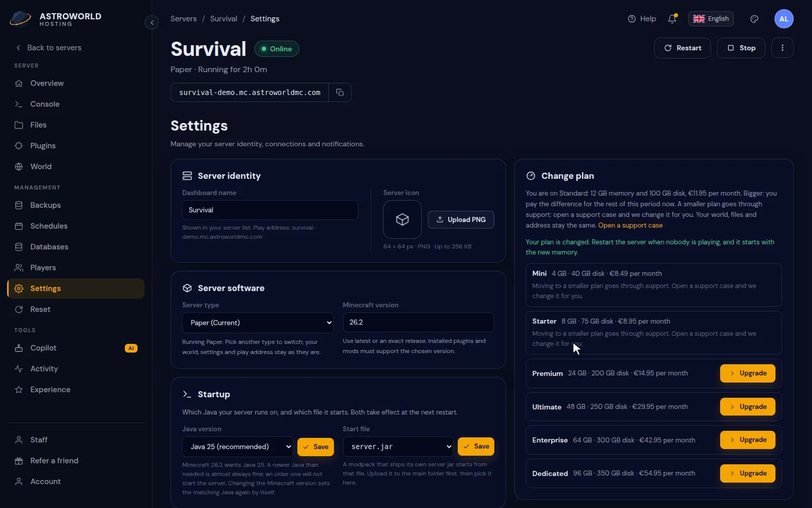Click the server icon cube placeholder

(402, 219)
